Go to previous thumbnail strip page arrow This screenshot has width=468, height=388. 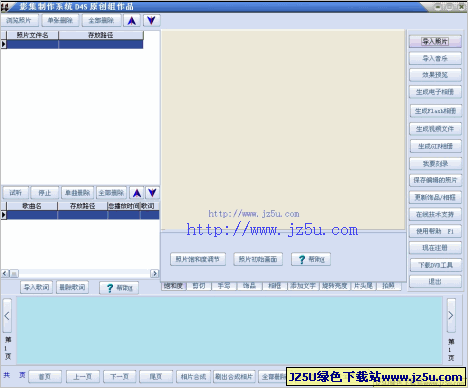[7, 315]
